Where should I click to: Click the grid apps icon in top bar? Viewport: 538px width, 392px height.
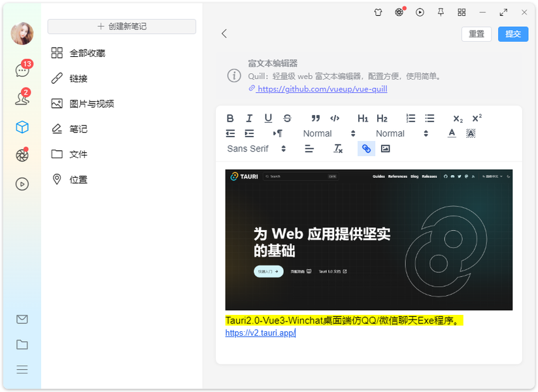click(x=462, y=12)
